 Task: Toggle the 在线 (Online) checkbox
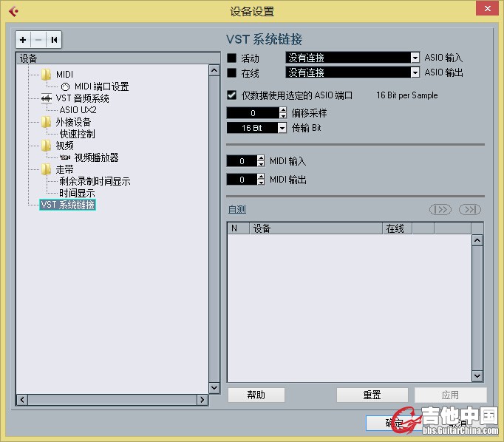[x=232, y=73]
